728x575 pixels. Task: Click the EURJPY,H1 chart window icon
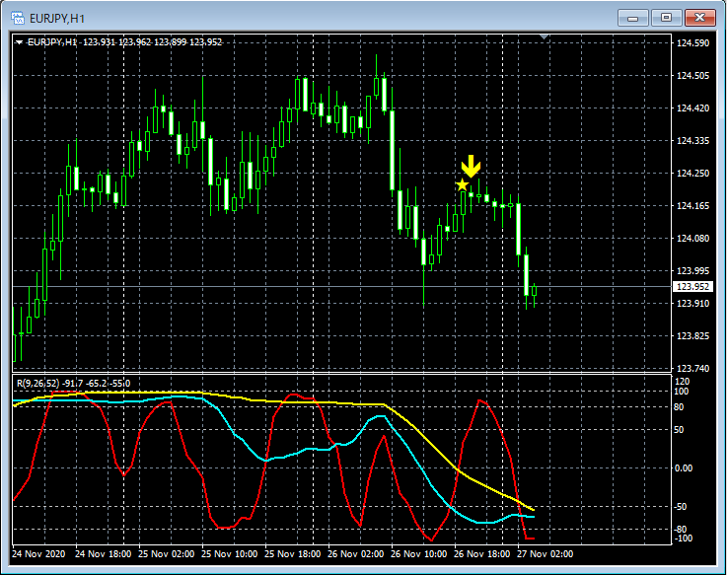18,18
